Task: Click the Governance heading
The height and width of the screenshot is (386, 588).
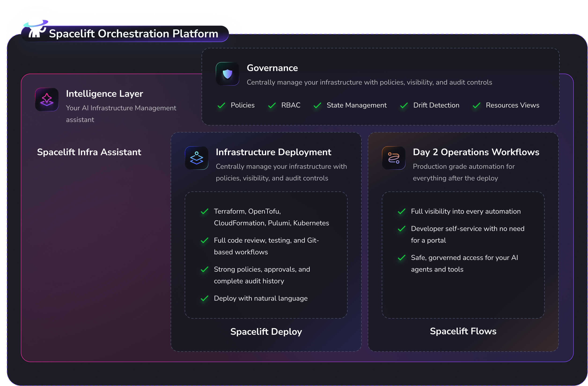Action: [x=272, y=68]
